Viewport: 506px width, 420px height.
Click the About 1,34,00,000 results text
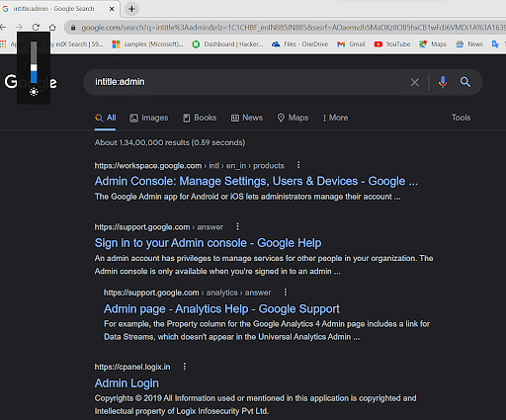170,142
